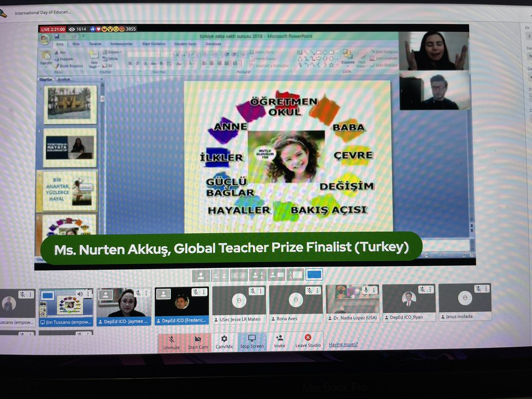
Task: Toggle mic on DepEd ICO_Ryan tile
Action: 422,289
